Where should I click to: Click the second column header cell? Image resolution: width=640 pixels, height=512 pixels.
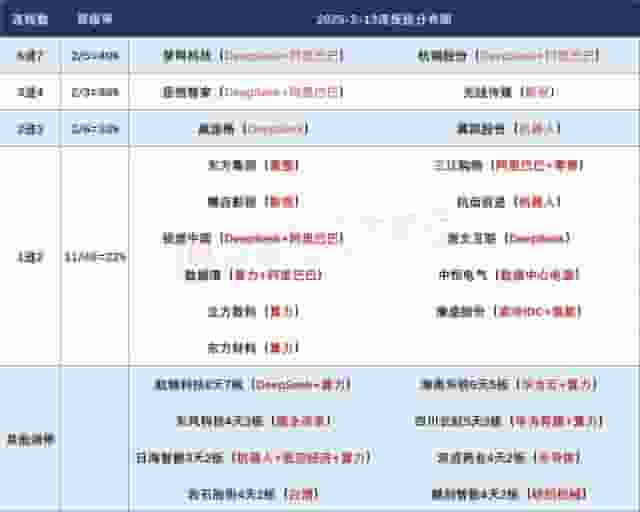click(x=97, y=19)
